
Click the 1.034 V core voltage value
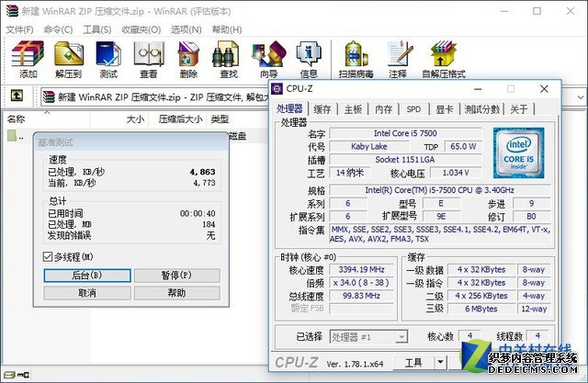coord(456,173)
